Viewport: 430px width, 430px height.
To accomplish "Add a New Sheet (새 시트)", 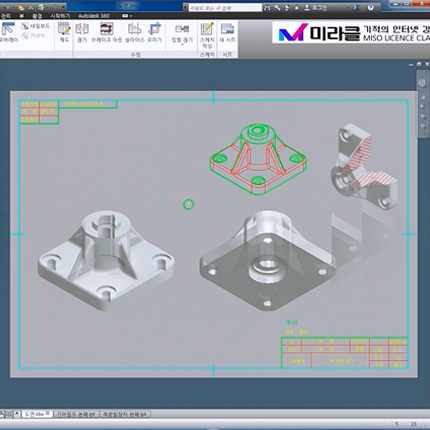I will [x=227, y=33].
